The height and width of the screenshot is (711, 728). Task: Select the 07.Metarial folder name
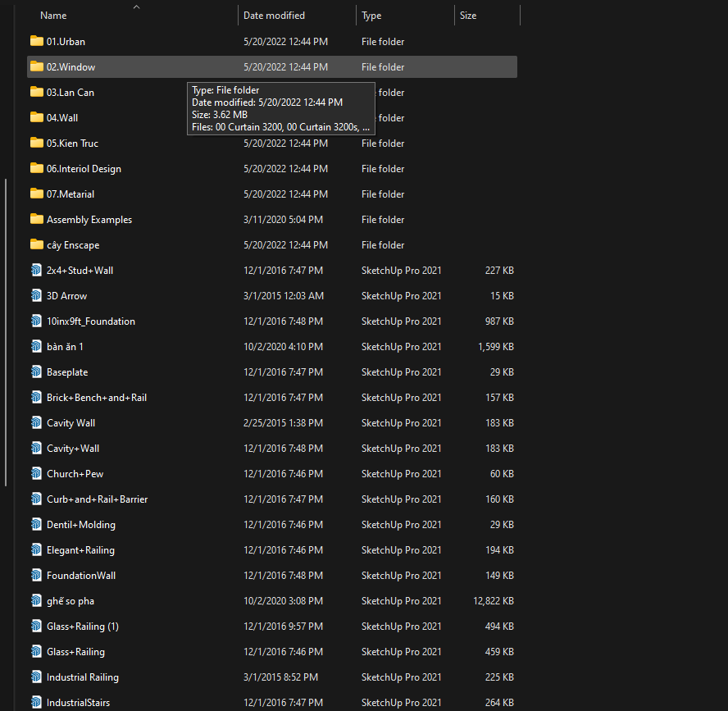[x=71, y=194]
